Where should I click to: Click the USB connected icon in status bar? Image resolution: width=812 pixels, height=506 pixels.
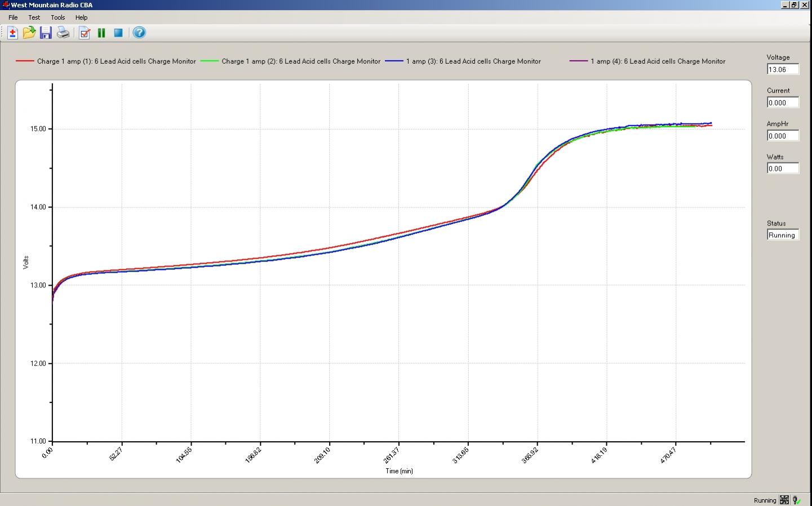point(797,500)
